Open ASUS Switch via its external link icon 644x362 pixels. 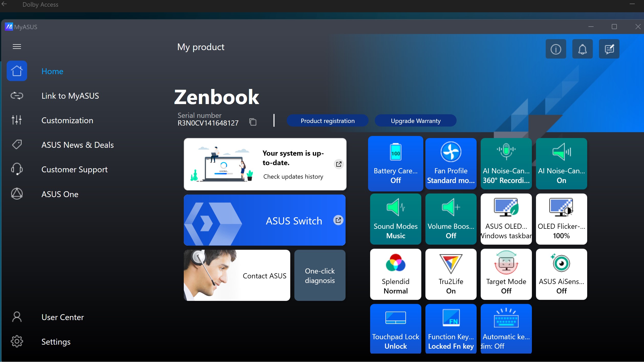tap(338, 220)
